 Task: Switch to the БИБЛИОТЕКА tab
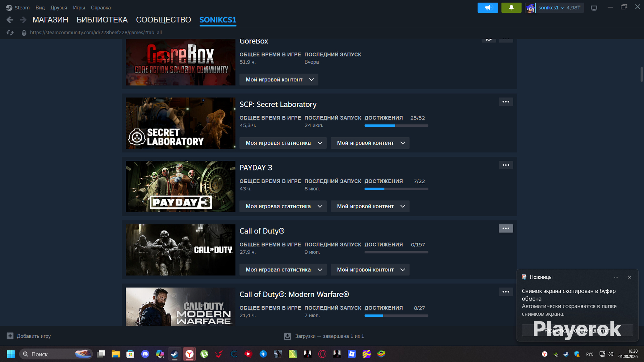point(102,20)
